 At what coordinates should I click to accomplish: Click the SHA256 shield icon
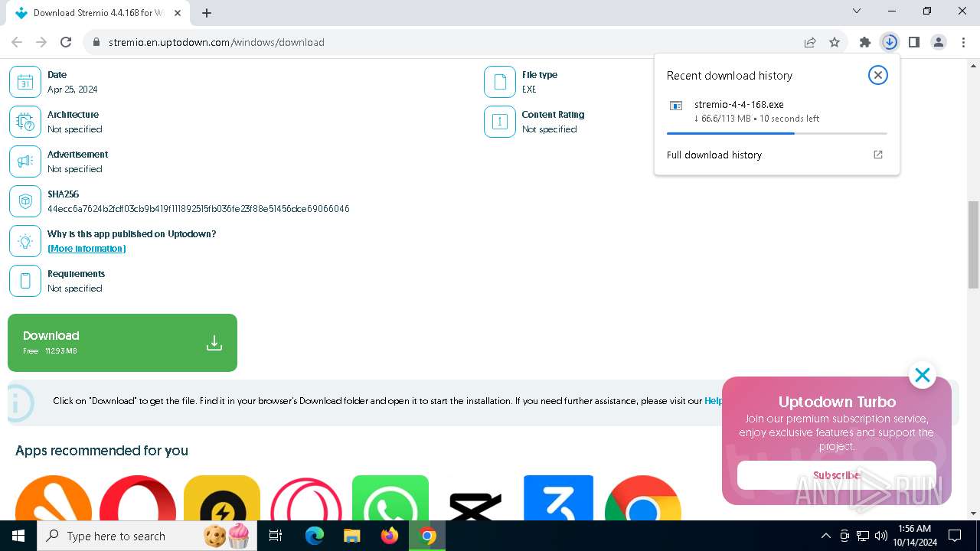tap(25, 201)
